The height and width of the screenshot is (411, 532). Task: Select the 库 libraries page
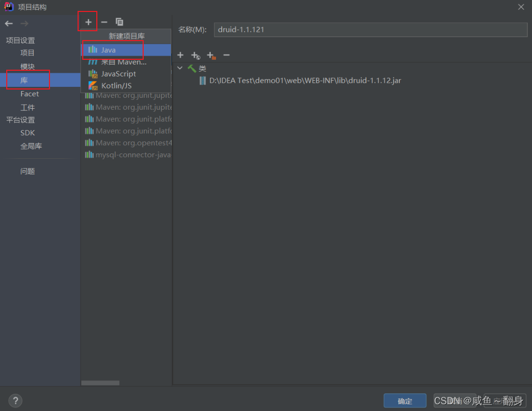coord(40,80)
